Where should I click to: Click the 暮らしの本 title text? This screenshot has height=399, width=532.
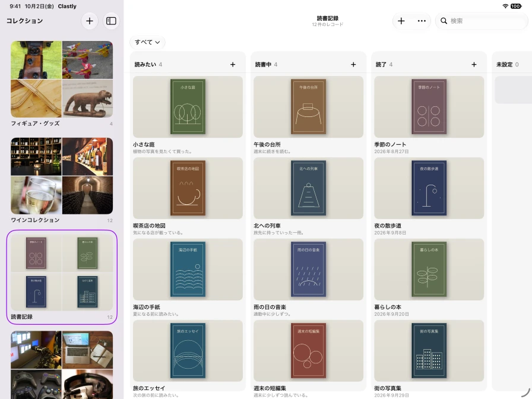388,307
